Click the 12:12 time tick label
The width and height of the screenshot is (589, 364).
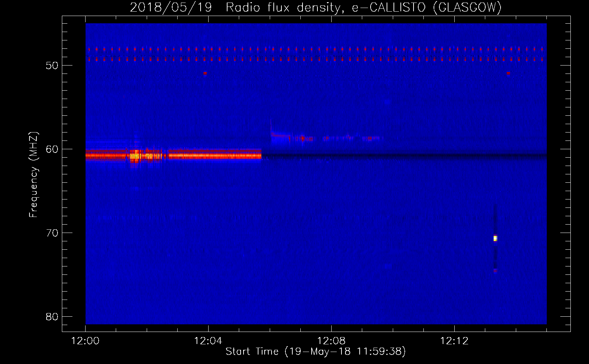coord(454,341)
